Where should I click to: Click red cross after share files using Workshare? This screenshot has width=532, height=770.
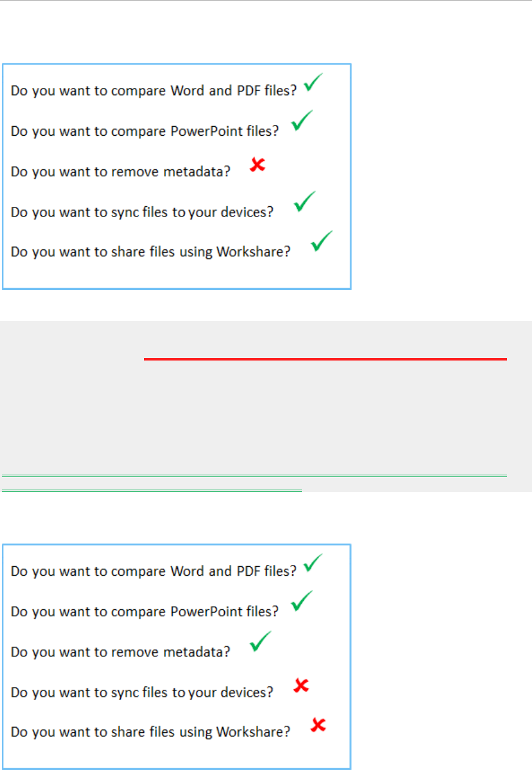click(x=319, y=726)
